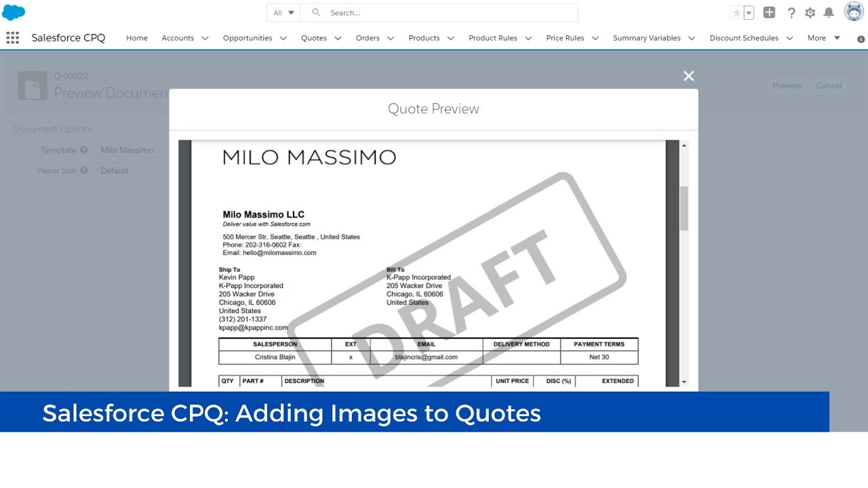Click the kpapp@kpappinc.com email text
The image size is (868, 488).
point(253,327)
